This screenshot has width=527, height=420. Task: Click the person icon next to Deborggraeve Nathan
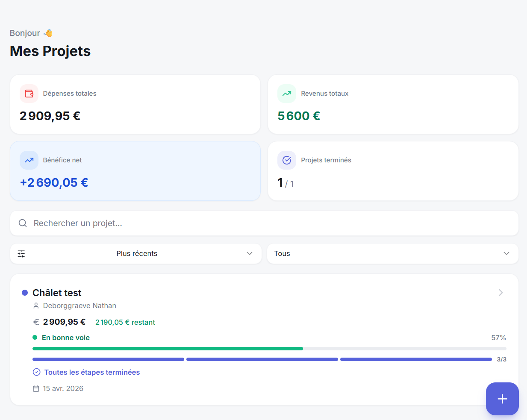(36, 306)
